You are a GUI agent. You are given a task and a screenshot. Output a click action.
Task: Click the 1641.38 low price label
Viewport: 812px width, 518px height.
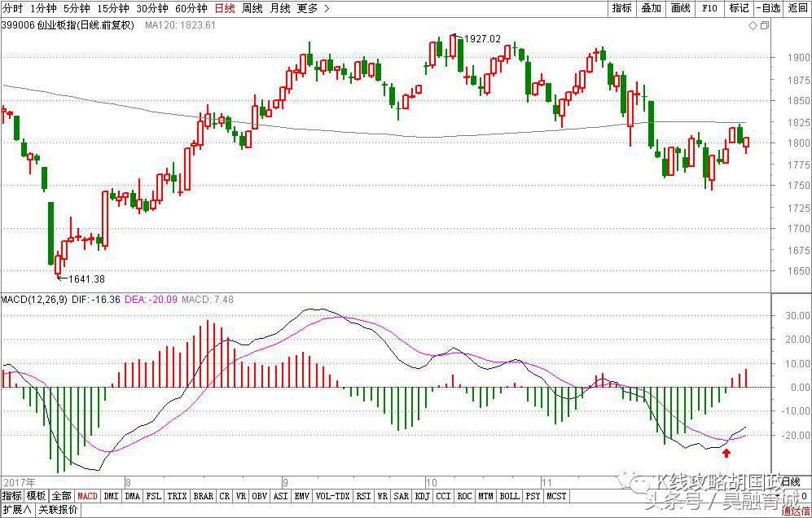tap(86, 279)
